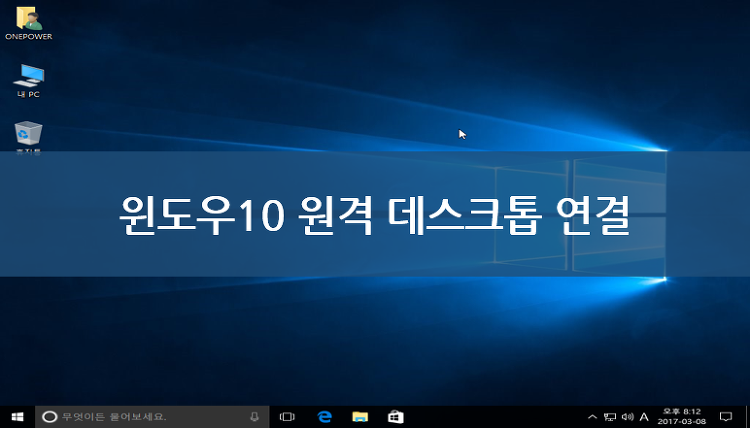
Task: Open the Windows Start menu
Action: 18,417
